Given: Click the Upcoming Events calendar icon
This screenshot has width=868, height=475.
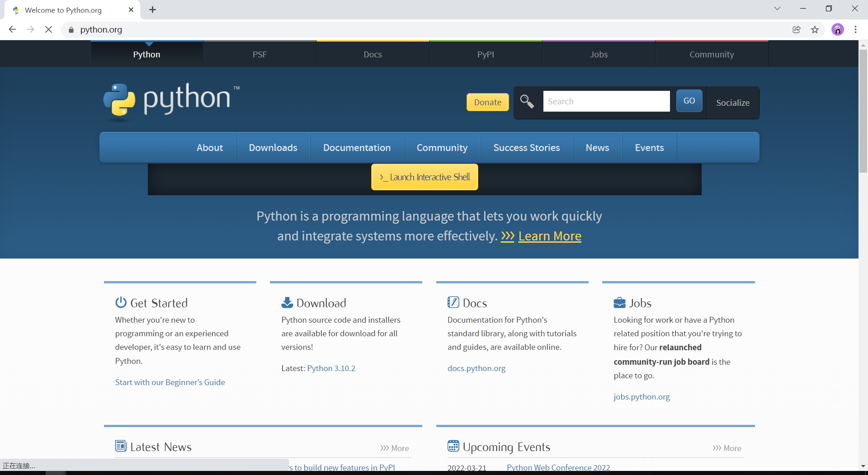Looking at the screenshot, I should tap(453, 446).
